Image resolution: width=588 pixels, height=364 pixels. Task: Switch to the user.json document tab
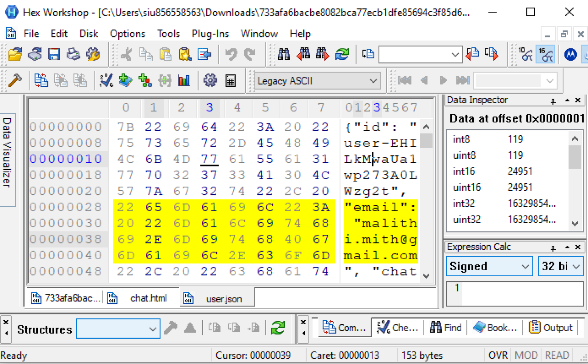217,298
